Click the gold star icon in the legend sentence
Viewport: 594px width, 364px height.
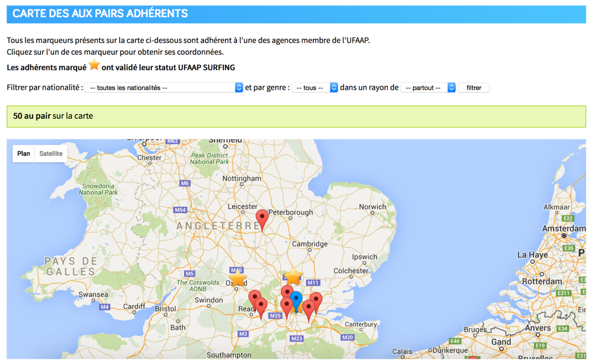[x=94, y=65]
